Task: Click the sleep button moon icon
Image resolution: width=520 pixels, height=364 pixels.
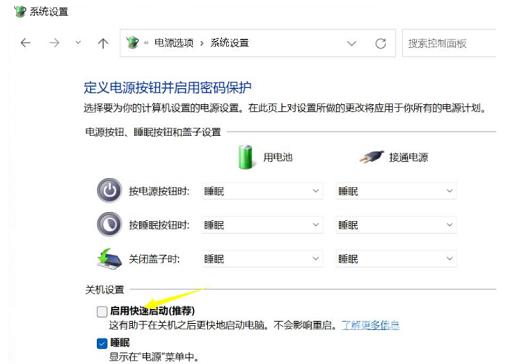Action: click(109, 224)
